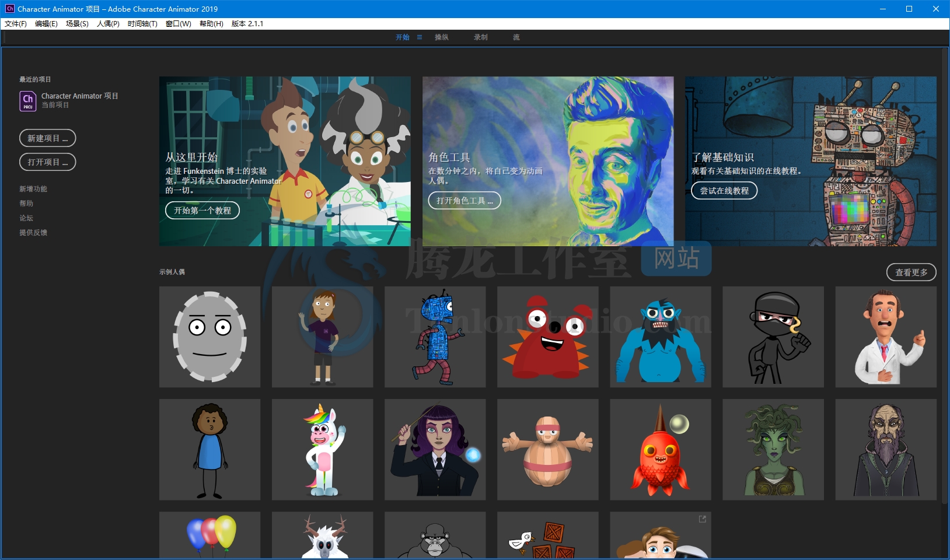Click the 新建项目 button
The width and height of the screenshot is (950, 560).
point(48,138)
